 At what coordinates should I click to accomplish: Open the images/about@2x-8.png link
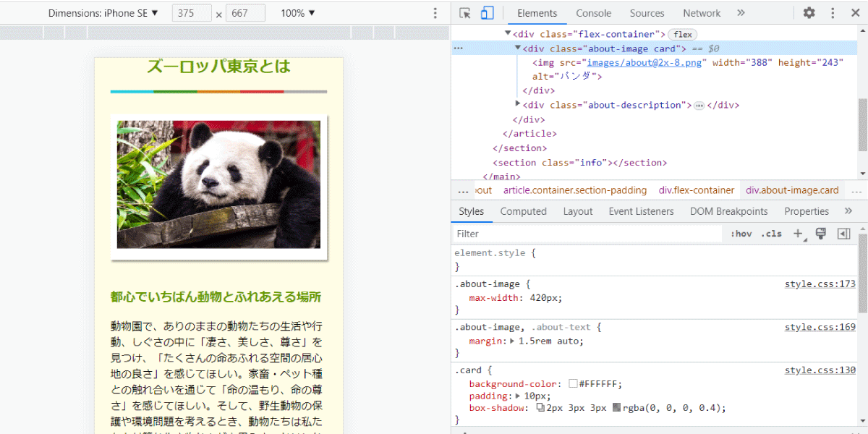645,63
